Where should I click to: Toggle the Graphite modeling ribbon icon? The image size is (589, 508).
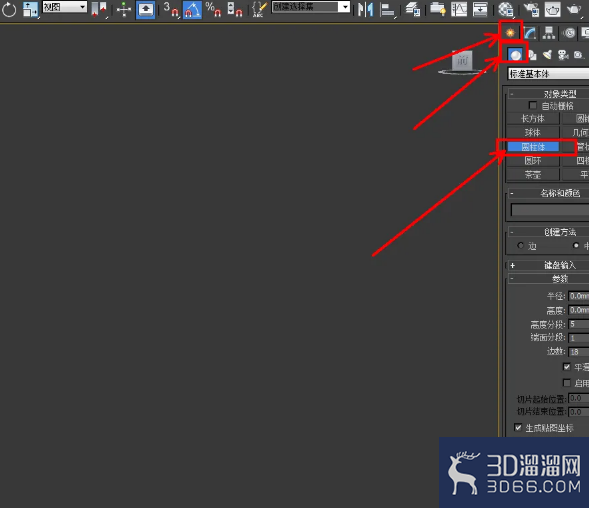(x=438, y=9)
